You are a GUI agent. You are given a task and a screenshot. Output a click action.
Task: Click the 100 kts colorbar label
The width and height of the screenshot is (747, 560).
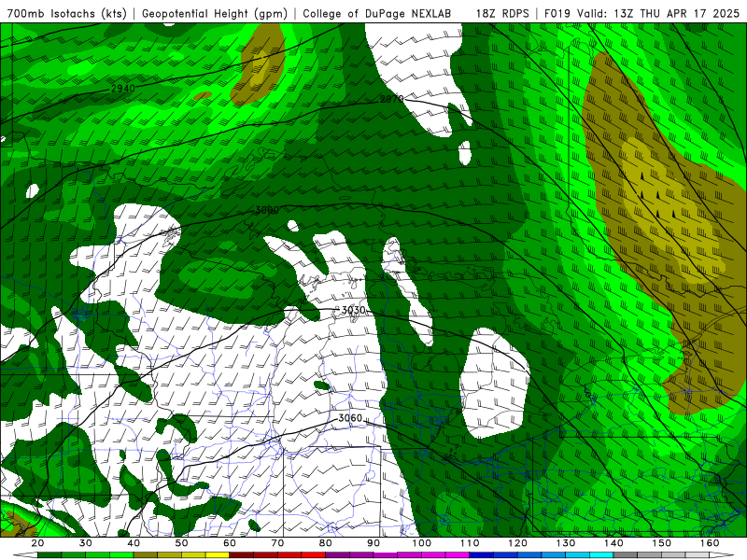click(x=422, y=543)
